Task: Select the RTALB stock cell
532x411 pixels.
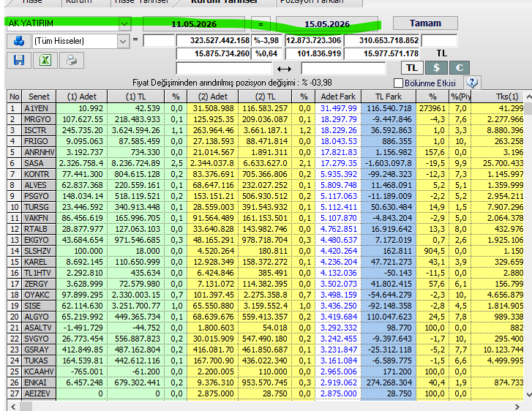Action: (39, 229)
